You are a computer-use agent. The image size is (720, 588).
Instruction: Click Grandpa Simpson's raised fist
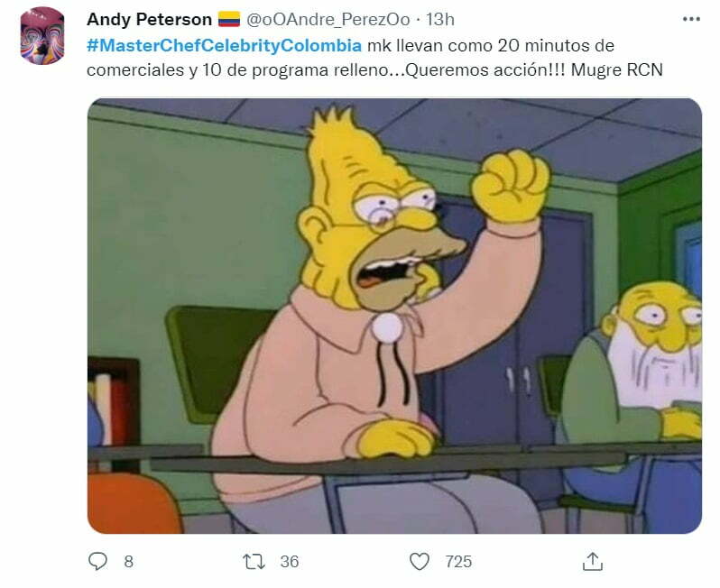click(x=511, y=186)
